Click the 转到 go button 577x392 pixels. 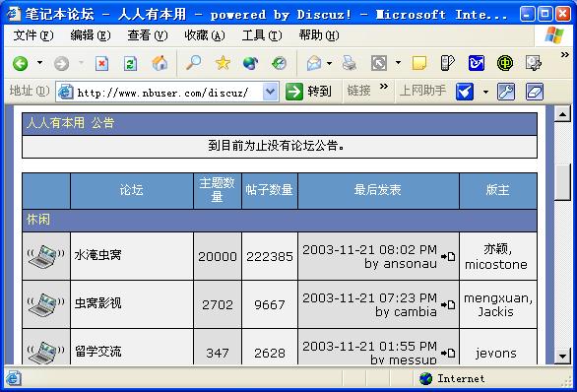tap(308, 92)
